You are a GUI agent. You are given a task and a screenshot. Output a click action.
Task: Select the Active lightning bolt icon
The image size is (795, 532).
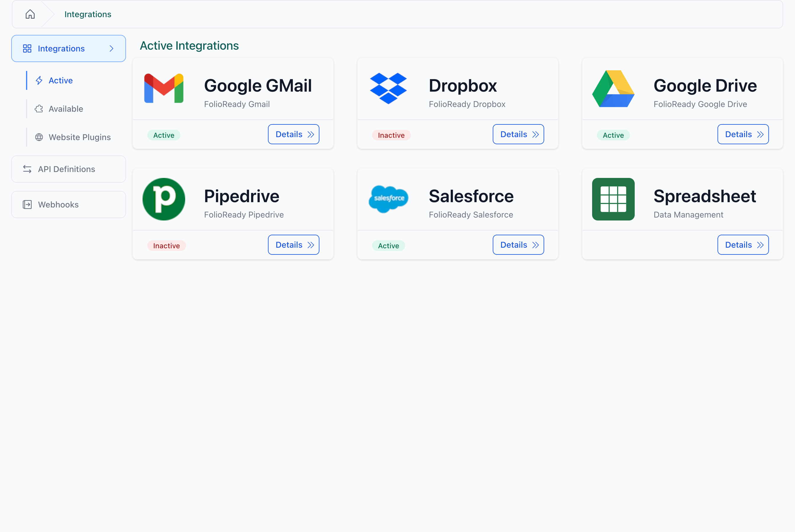[39, 80]
